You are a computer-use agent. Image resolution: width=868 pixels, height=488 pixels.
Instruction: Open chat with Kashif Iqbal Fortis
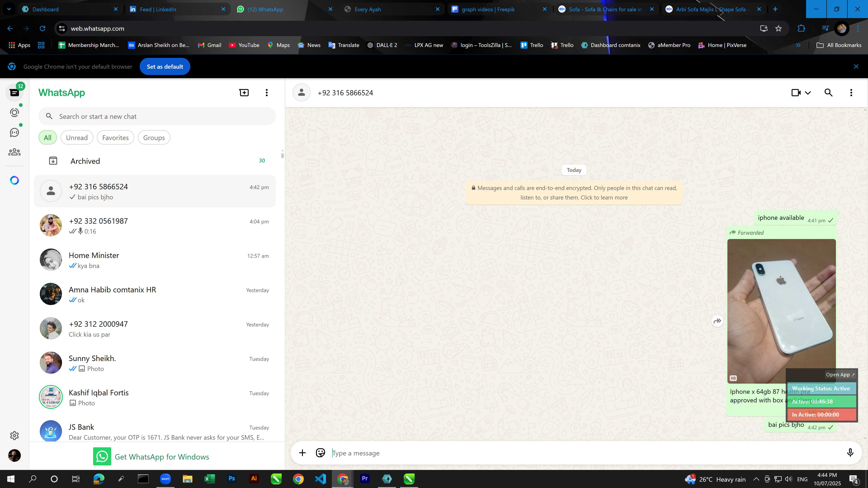(155, 397)
